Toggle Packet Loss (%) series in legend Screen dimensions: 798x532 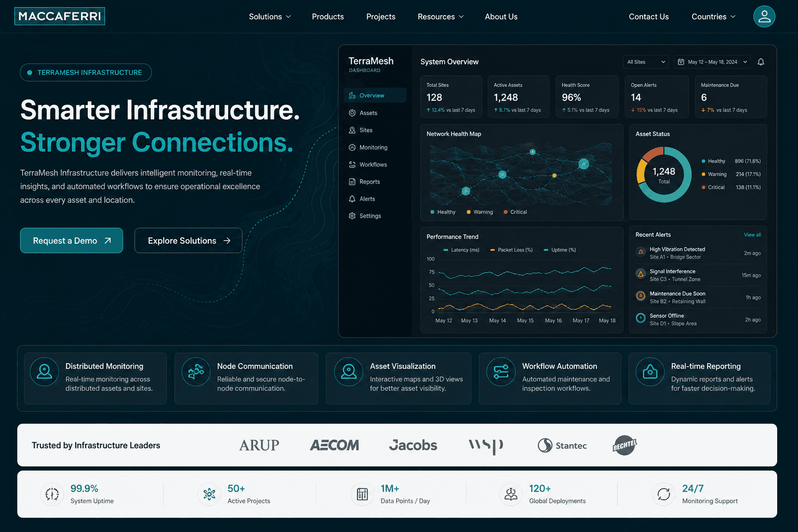pyautogui.click(x=511, y=250)
